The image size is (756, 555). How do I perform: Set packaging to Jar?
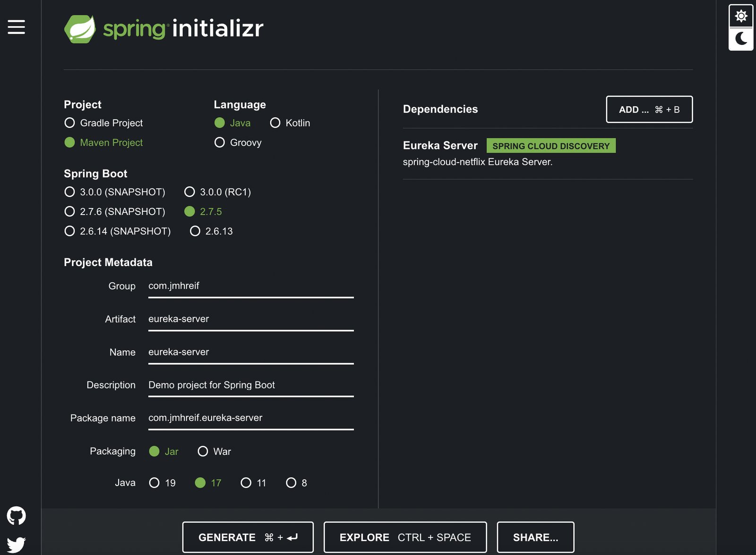(163, 451)
